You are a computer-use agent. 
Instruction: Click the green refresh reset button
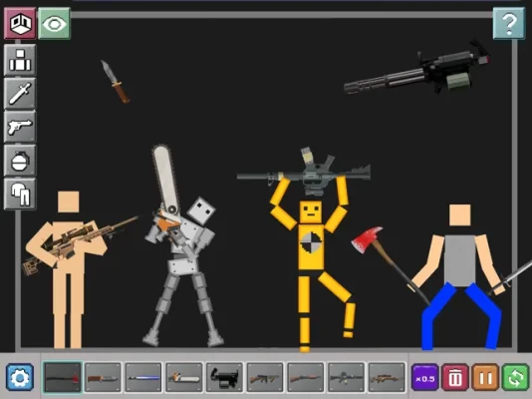[516, 377]
